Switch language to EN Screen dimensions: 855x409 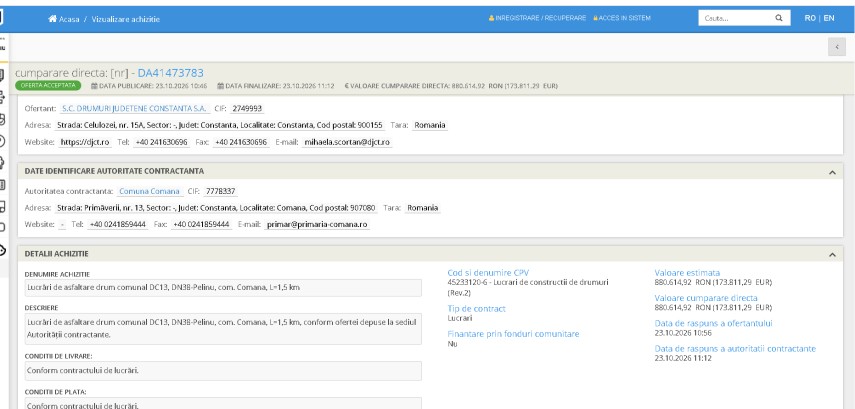829,18
